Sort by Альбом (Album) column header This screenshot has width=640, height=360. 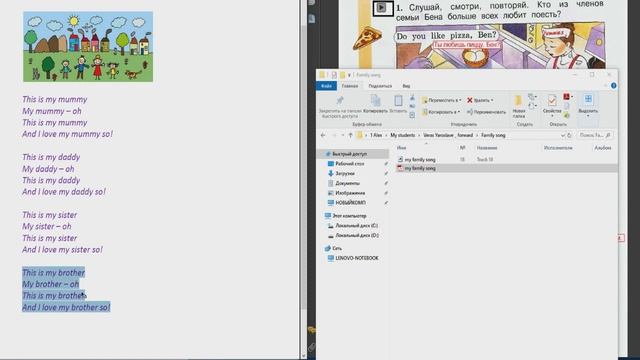(x=603, y=148)
